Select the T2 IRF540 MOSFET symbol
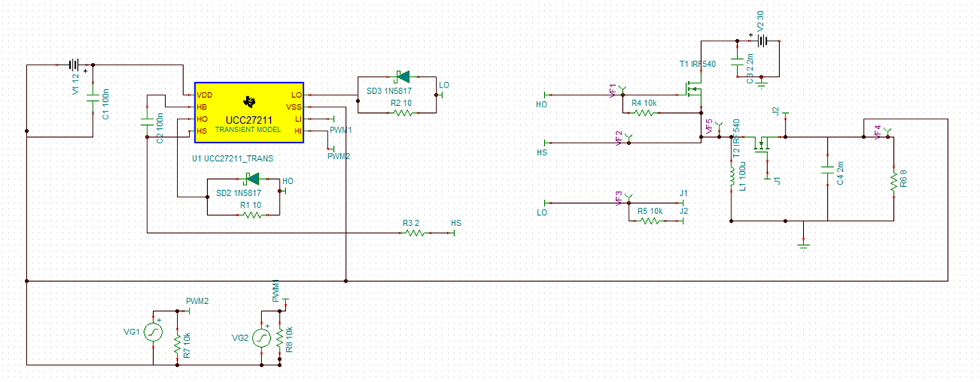 pos(762,146)
